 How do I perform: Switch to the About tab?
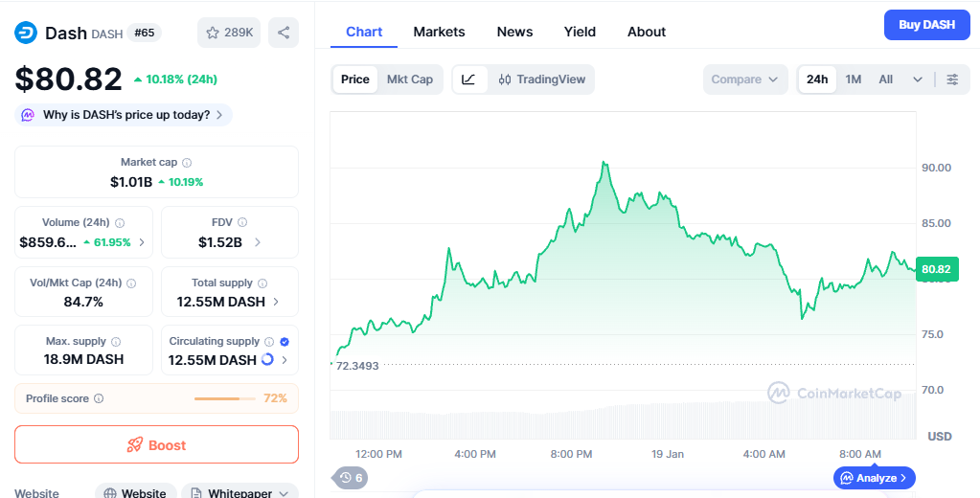point(647,32)
